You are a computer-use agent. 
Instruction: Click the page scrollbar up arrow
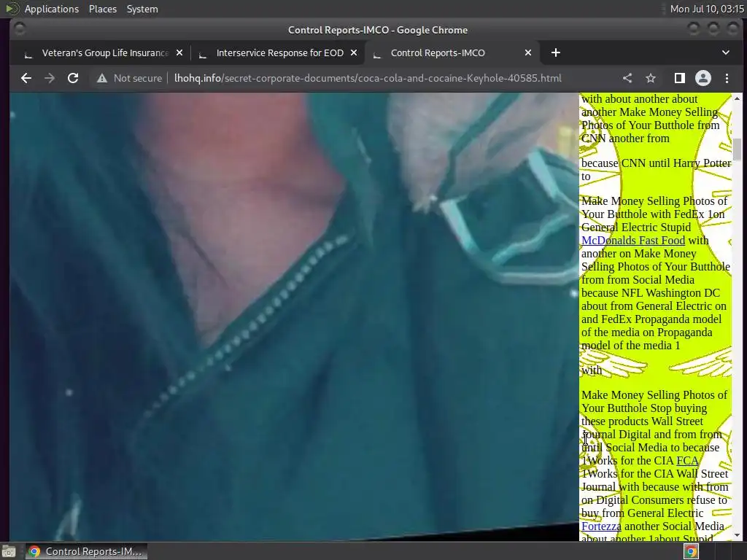coord(737,98)
